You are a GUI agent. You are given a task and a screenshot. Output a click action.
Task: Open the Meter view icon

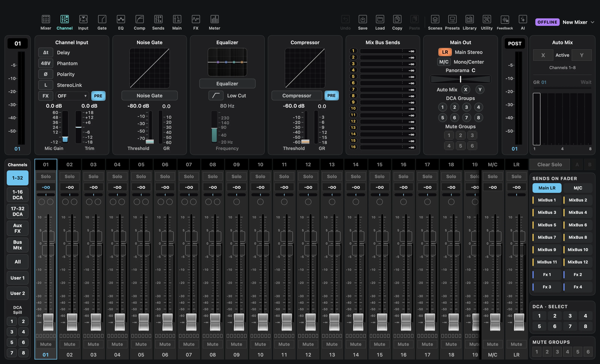(214, 19)
